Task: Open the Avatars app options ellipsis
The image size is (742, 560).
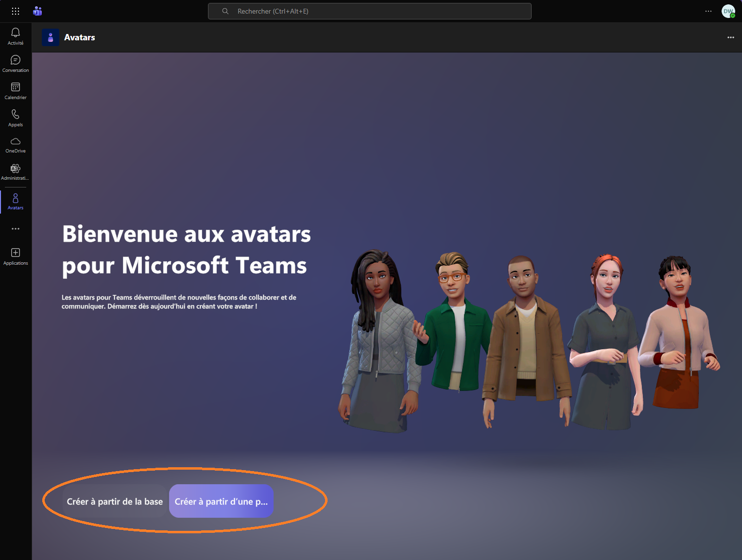Action: [x=730, y=37]
